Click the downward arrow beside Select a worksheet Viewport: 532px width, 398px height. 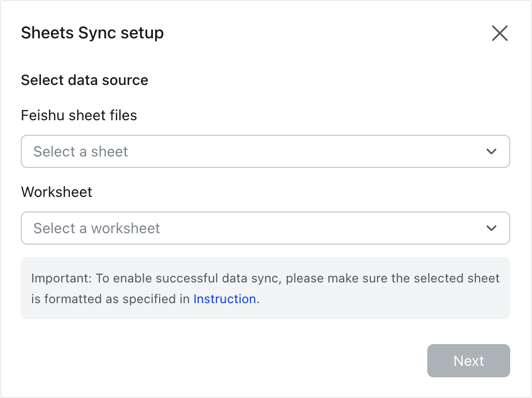point(492,228)
